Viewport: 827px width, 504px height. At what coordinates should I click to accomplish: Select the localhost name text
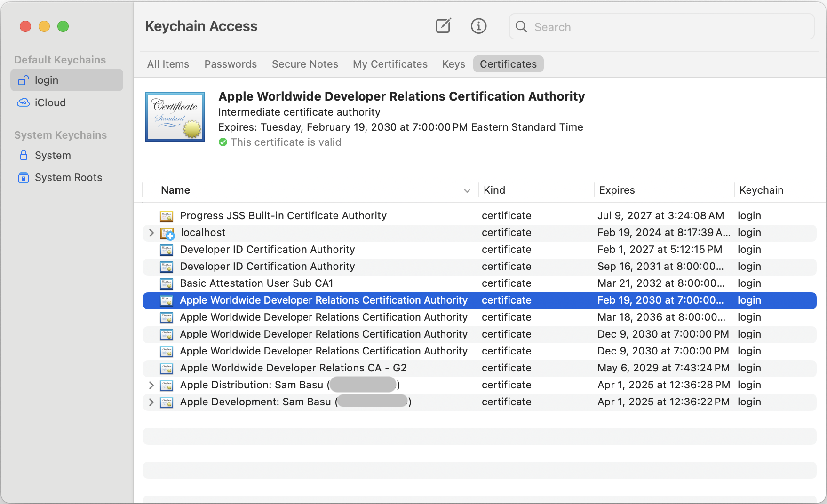point(203,232)
